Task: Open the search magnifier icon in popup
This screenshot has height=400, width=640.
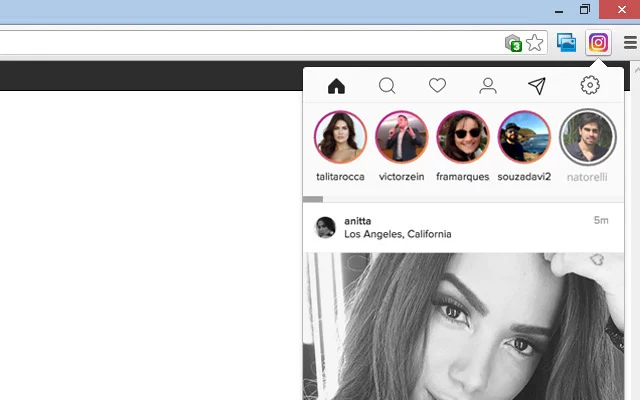Action: coord(387,86)
